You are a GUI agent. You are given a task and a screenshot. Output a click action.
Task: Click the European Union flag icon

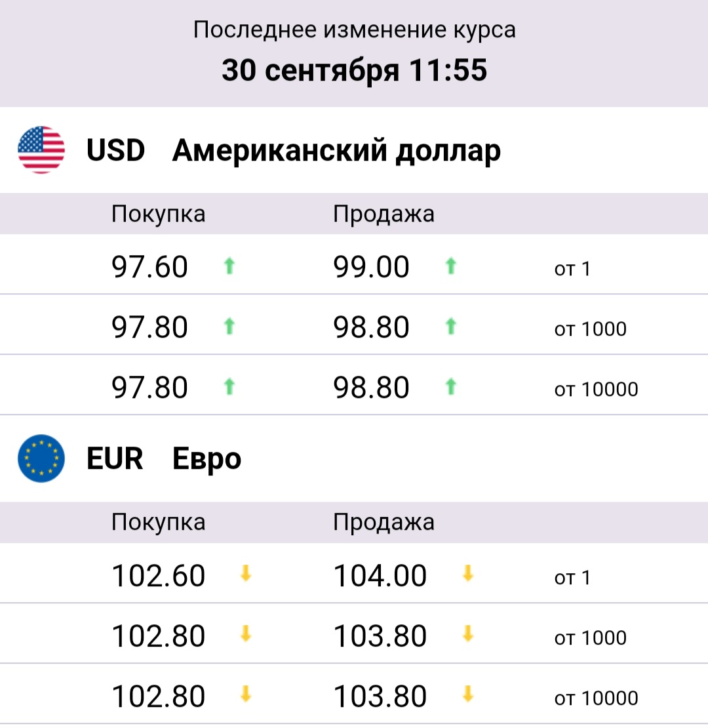(x=41, y=458)
